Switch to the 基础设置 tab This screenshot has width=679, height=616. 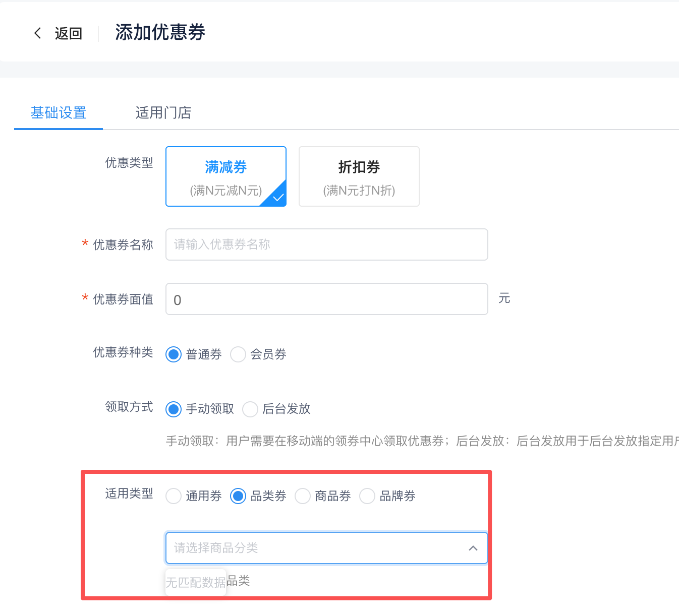pos(59,112)
